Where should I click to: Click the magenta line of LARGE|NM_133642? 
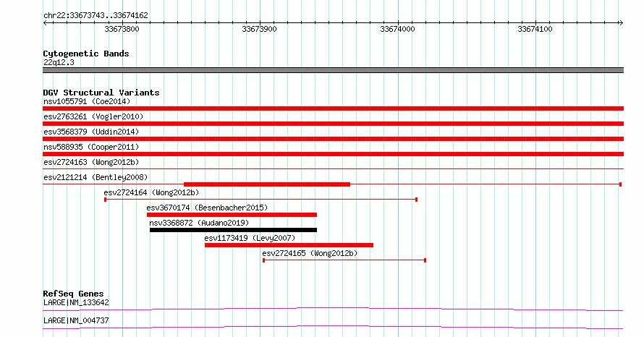coord(333,309)
